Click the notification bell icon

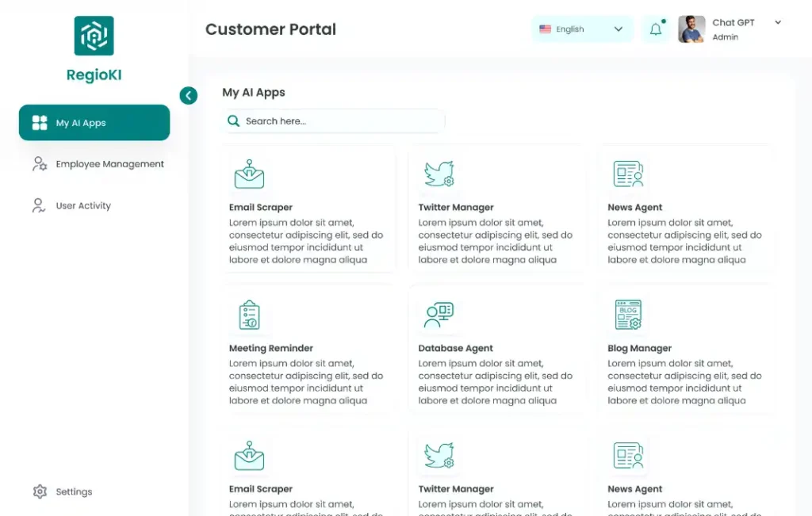tap(656, 29)
